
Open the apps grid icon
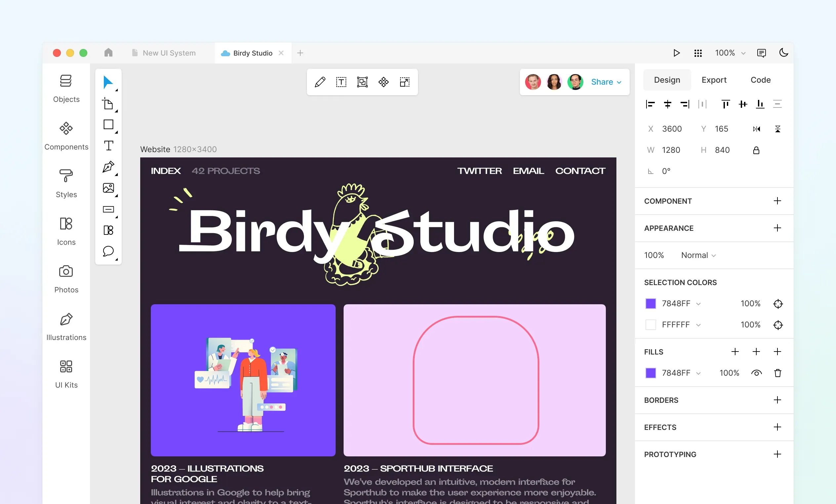[697, 53]
